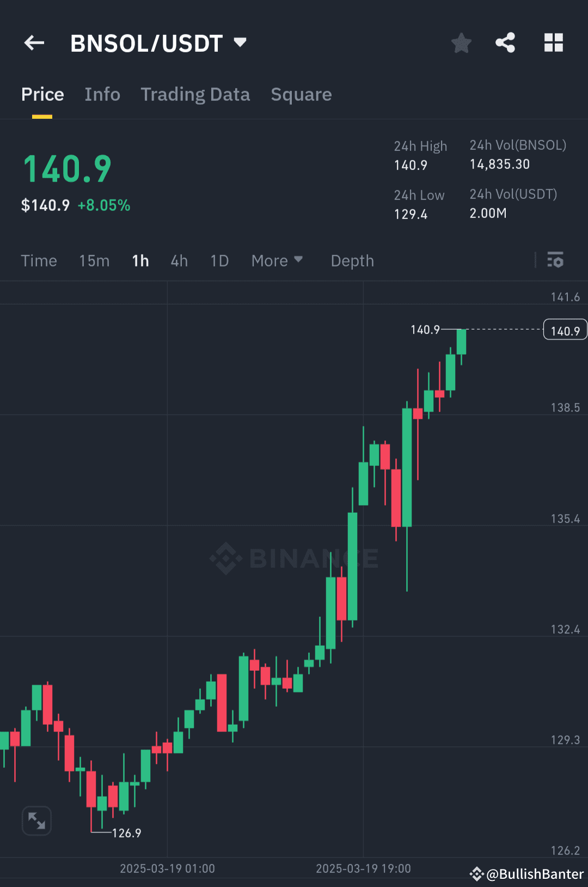Expand the chart with fullscreen icon
This screenshot has width=588, height=887.
36,820
